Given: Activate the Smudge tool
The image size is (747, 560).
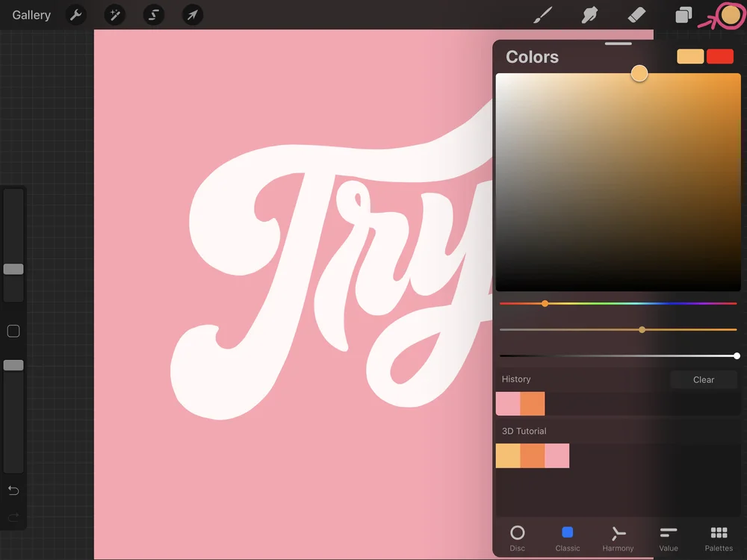Looking at the screenshot, I should pyautogui.click(x=589, y=15).
